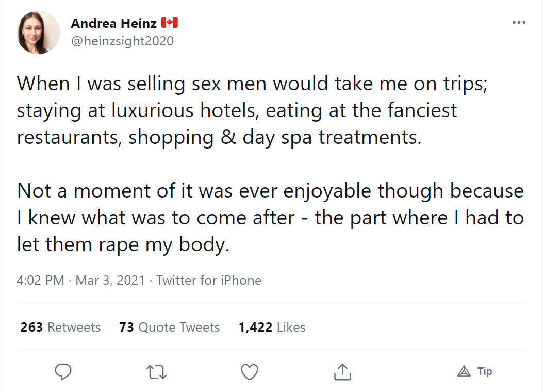Screen dimensions: 544x392
Task: Click the Canadian flag emoji beside the name
Action: click(170, 23)
